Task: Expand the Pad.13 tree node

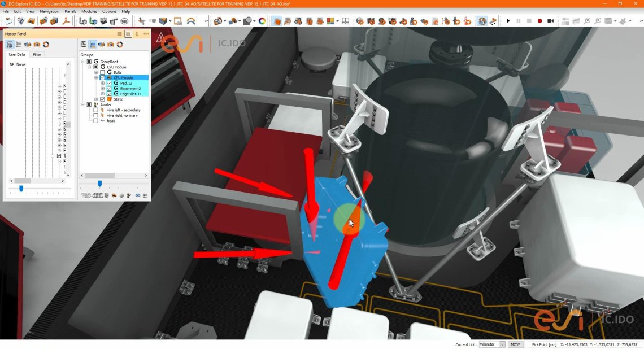Action: point(102,83)
